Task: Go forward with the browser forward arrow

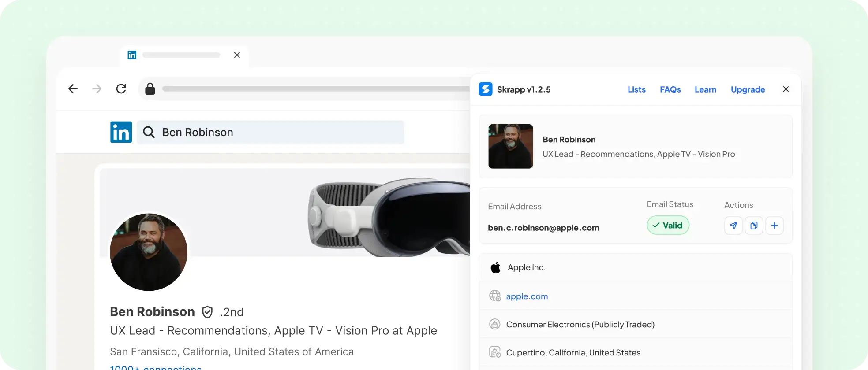Action: tap(97, 89)
